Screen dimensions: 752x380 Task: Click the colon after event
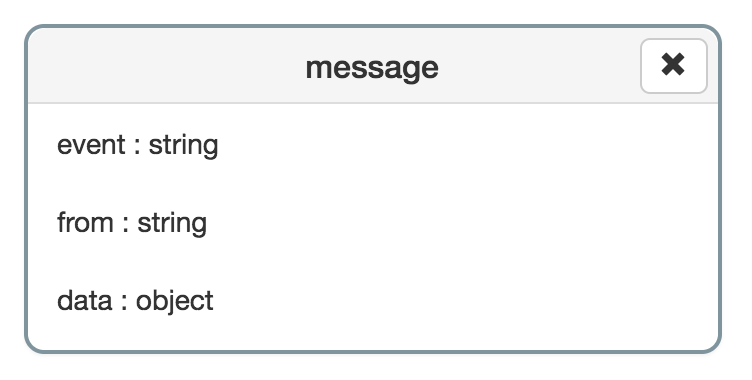137,147
